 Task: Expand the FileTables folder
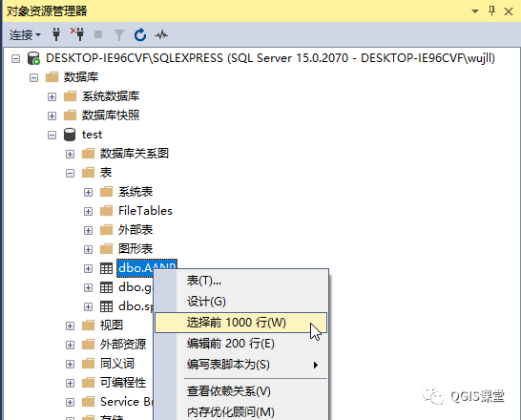88,211
